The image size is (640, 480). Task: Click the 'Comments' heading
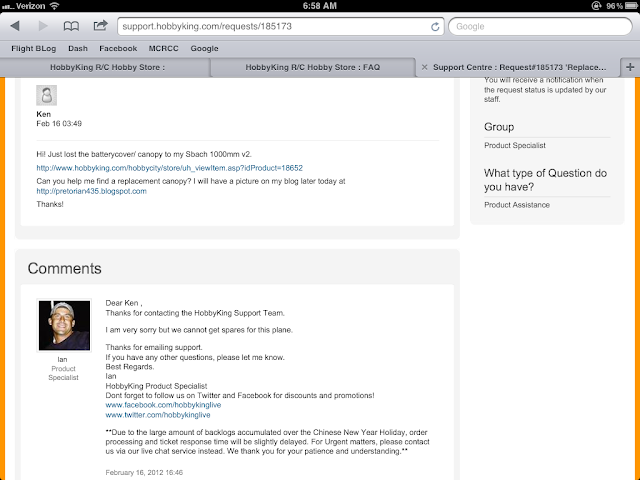tap(64, 268)
